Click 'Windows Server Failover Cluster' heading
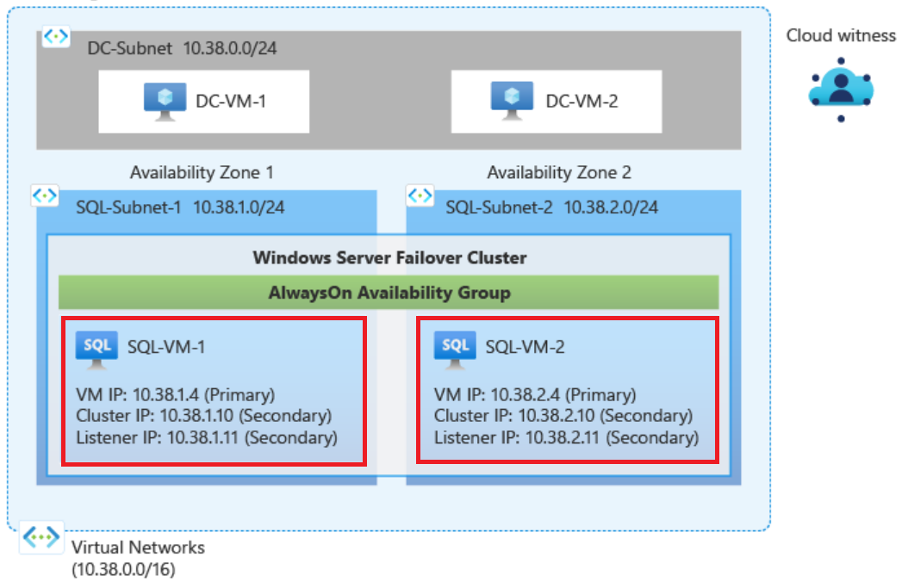 389,257
